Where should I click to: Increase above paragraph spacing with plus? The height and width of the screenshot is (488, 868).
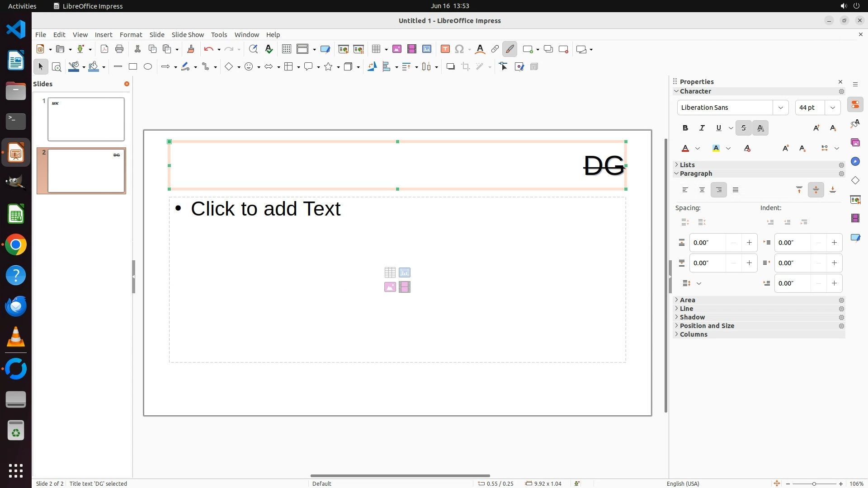pyautogui.click(x=749, y=243)
